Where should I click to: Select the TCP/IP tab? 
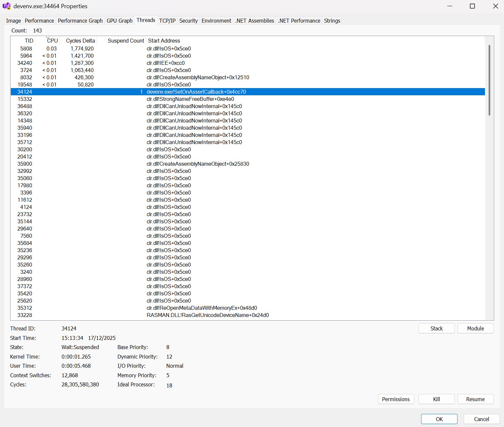click(x=167, y=21)
